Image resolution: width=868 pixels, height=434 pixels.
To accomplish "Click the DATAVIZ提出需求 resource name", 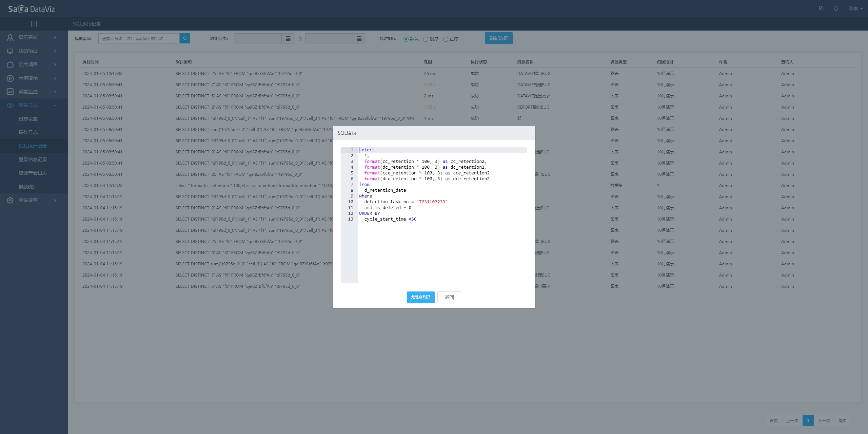I will point(533,96).
